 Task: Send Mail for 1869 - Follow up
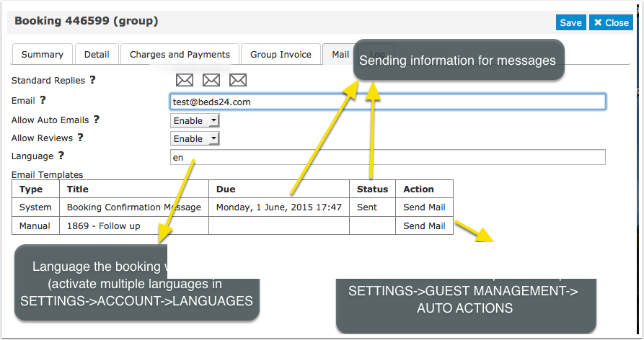[424, 225]
